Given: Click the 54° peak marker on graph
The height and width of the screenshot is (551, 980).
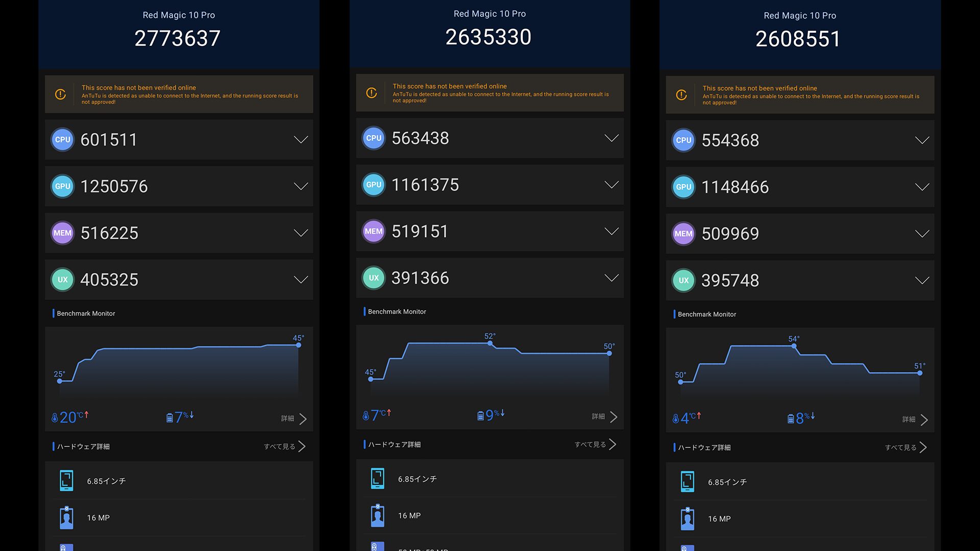Looking at the screenshot, I should 794,346.
